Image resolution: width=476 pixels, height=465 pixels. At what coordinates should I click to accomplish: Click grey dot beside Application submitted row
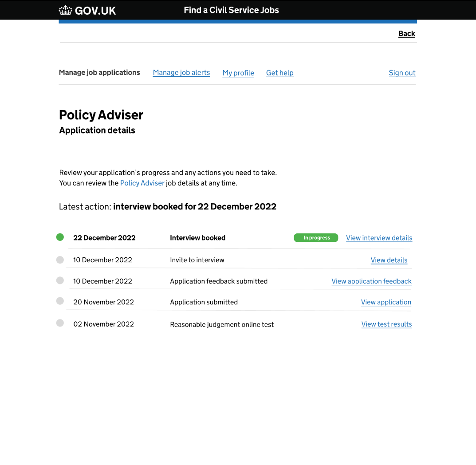point(60,301)
